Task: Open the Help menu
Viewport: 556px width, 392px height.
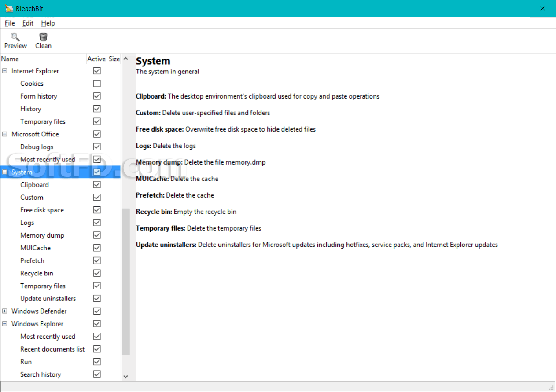Action: pyautogui.click(x=48, y=23)
